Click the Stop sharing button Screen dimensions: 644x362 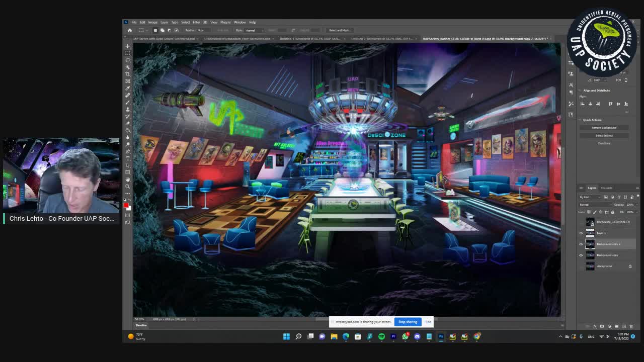point(408,322)
